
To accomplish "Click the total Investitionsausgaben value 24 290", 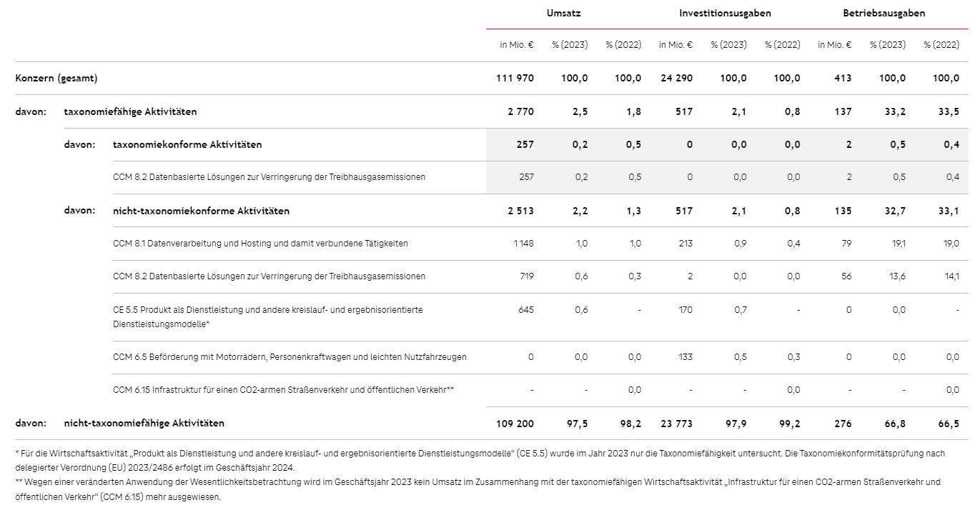I will [676, 79].
